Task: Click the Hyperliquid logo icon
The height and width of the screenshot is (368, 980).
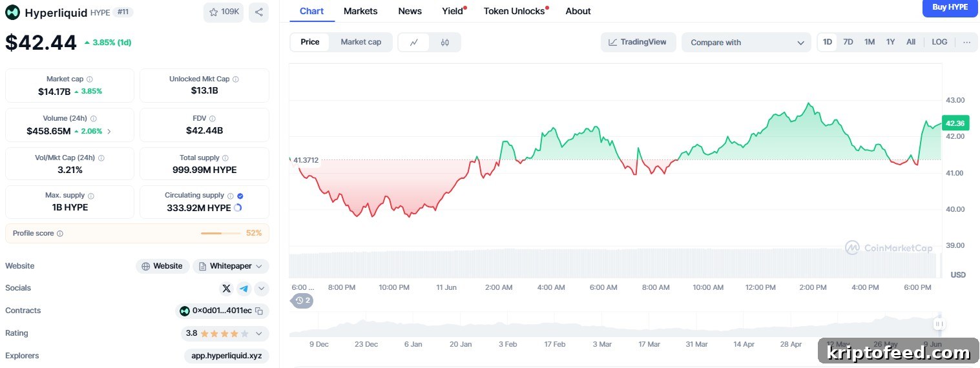Action: pos(12,12)
